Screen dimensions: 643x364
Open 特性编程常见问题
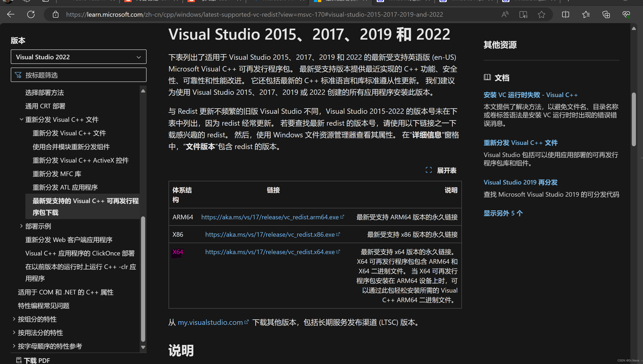click(44, 305)
